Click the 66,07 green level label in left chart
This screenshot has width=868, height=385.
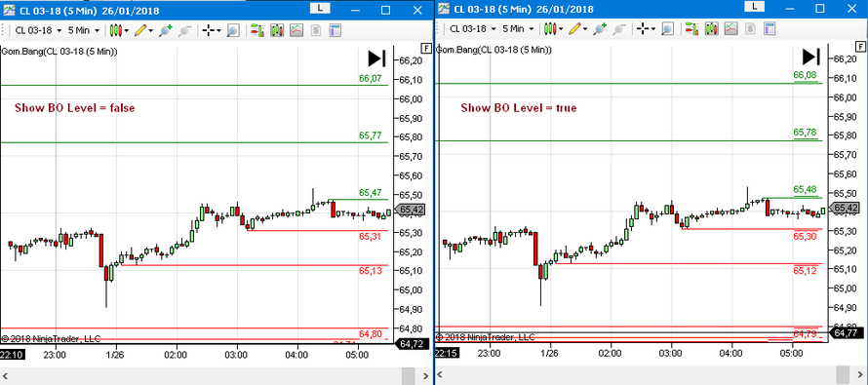click(x=370, y=79)
